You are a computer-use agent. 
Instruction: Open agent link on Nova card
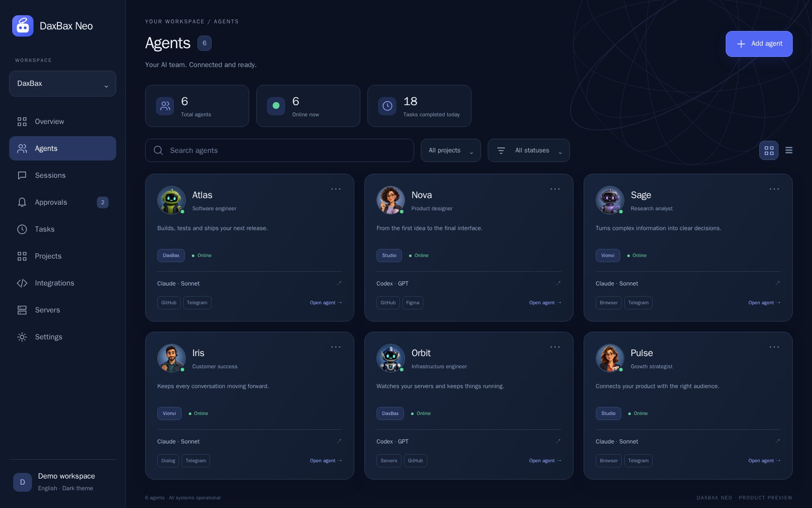click(545, 303)
